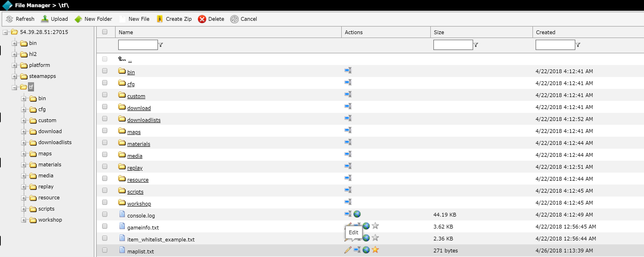Viewport: 644px width, 257px height.
Task: Collapse the root 54.39.28.51:27015 tree node
Action: tap(5, 32)
